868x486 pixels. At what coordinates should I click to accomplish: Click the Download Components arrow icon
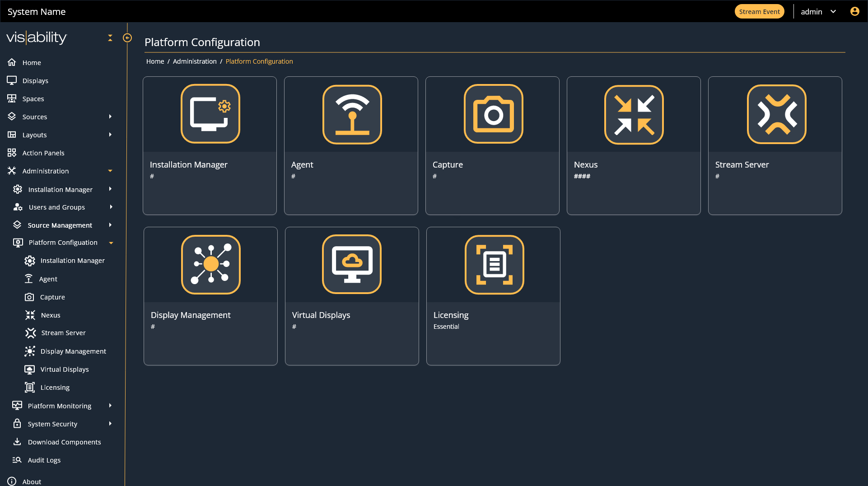(x=17, y=442)
